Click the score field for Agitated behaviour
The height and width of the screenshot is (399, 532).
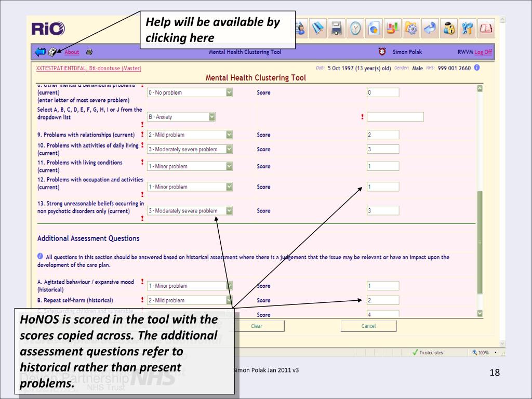point(383,286)
